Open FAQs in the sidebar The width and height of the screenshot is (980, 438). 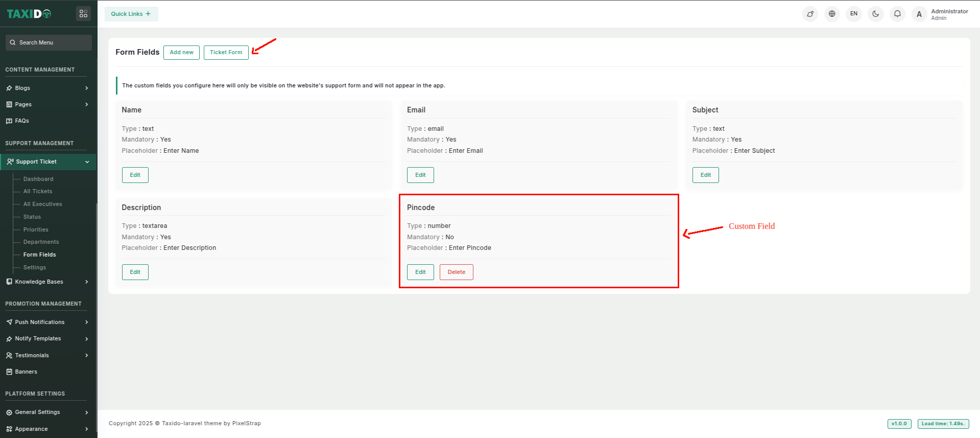(x=22, y=121)
